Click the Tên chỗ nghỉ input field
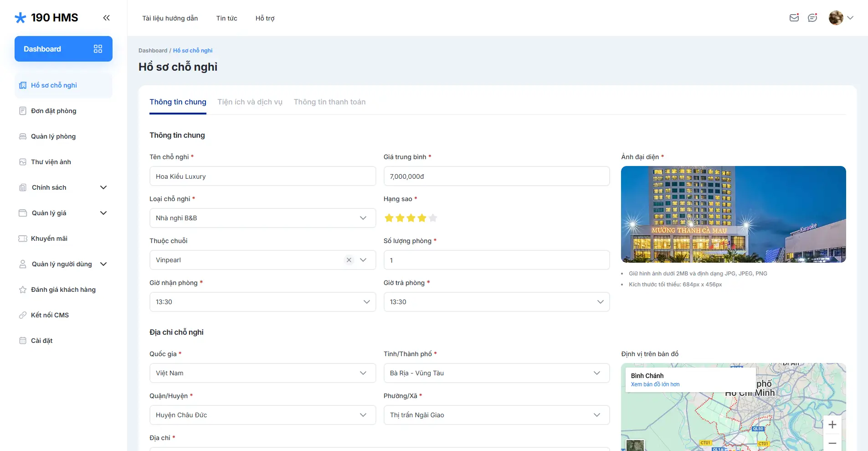 point(262,176)
